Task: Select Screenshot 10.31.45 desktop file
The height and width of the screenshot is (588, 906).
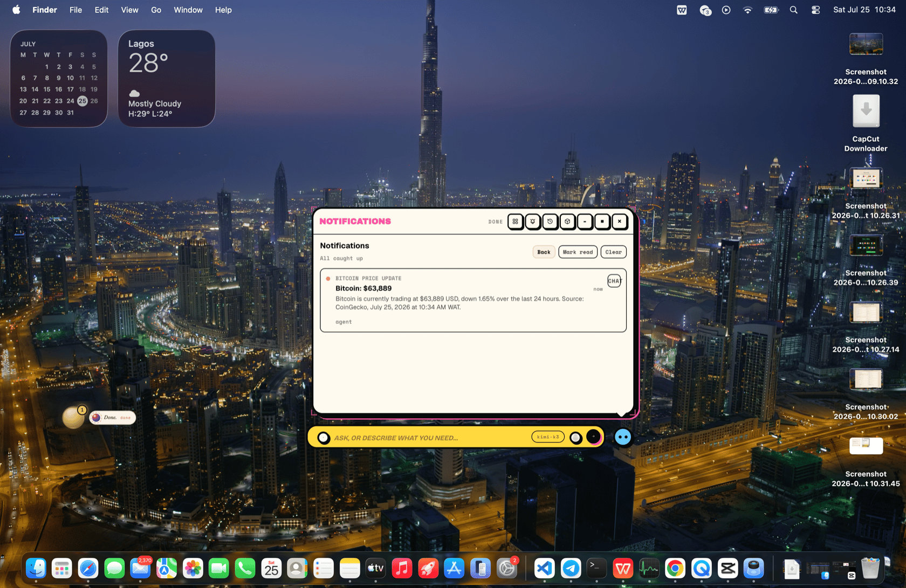Action: (x=866, y=461)
